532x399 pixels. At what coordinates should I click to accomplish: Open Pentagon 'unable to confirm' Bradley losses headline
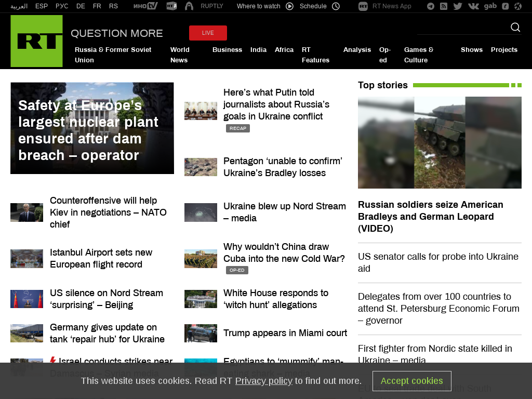click(283, 167)
